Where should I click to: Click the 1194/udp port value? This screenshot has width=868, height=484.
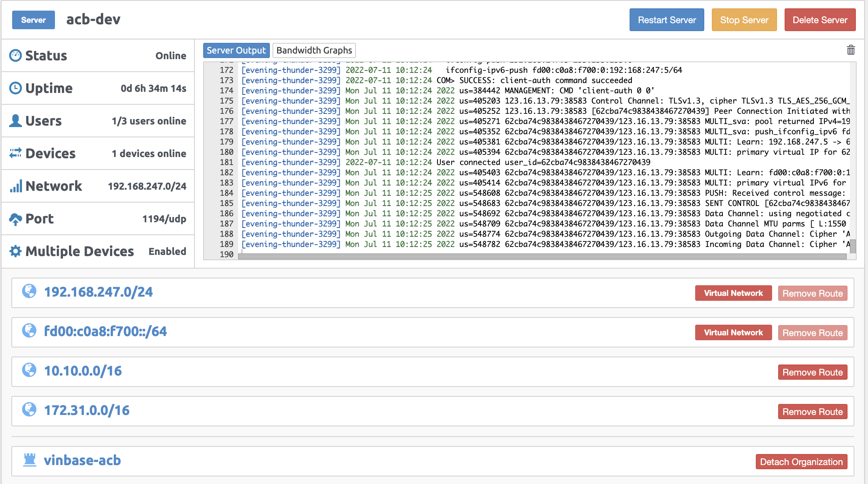coord(164,219)
